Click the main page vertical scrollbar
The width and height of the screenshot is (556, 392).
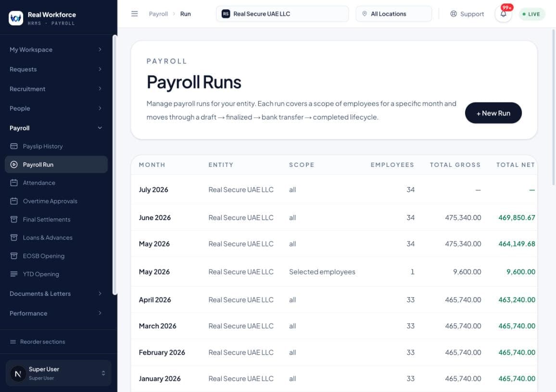coord(553,107)
